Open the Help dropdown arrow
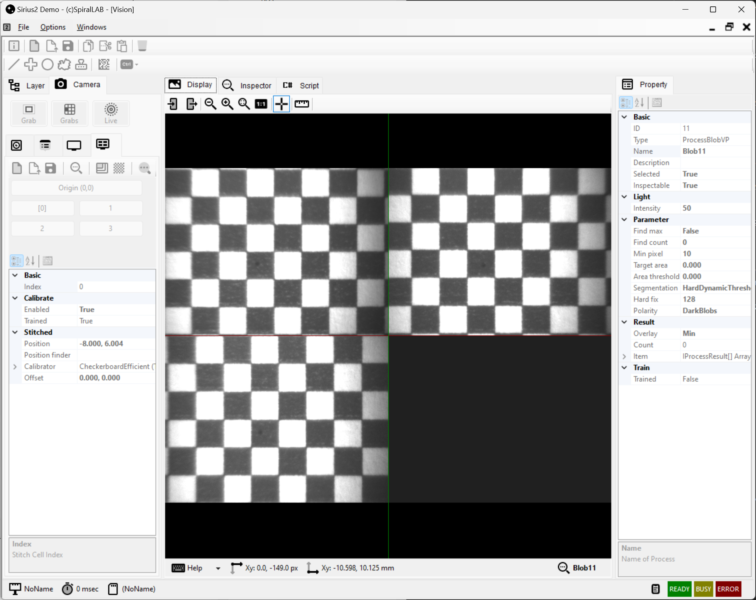This screenshot has height=600, width=756. coord(218,568)
